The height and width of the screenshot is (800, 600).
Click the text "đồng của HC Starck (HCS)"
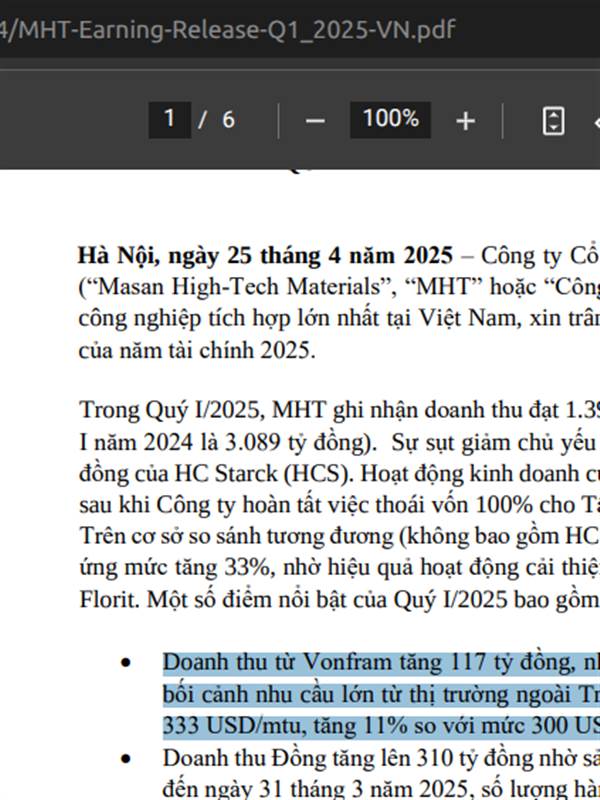(214, 473)
